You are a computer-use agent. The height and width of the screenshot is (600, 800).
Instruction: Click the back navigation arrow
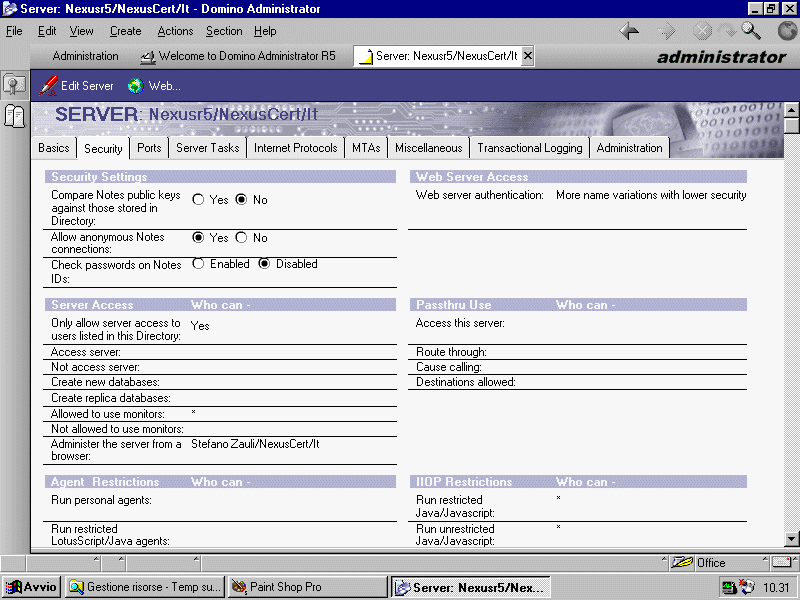coord(629,32)
